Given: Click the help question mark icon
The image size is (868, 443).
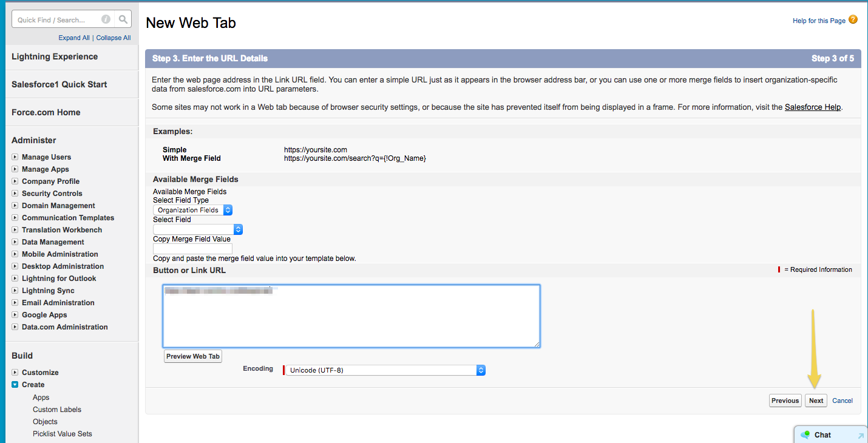Looking at the screenshot, I should click(853, 19).
